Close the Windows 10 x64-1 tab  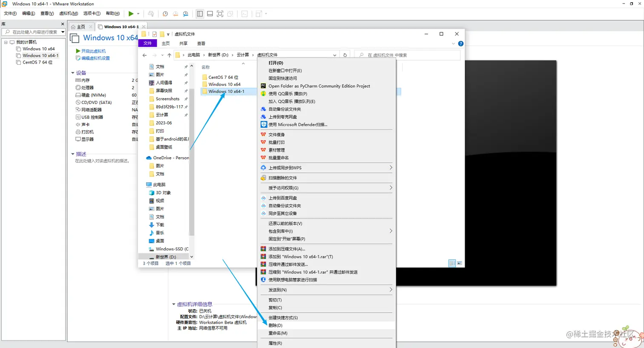144,27
